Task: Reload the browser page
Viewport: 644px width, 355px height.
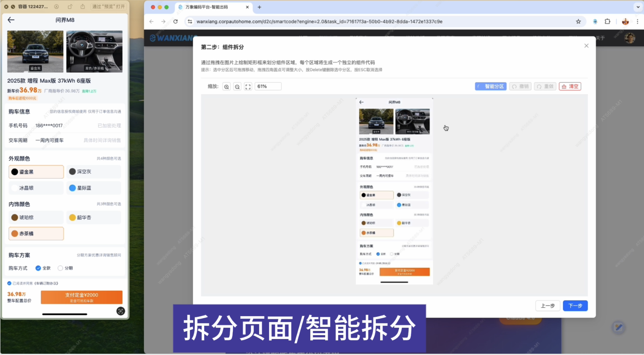Action: tap(176, 22)
